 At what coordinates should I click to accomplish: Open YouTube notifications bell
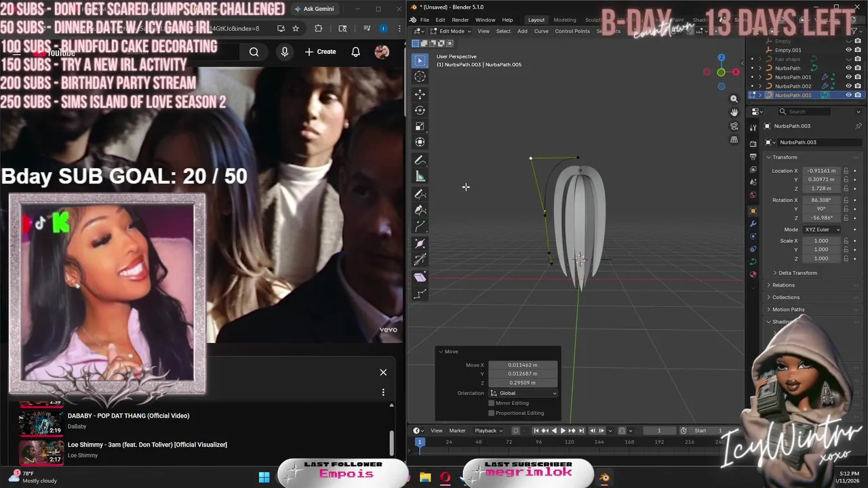tap(355, 52)
